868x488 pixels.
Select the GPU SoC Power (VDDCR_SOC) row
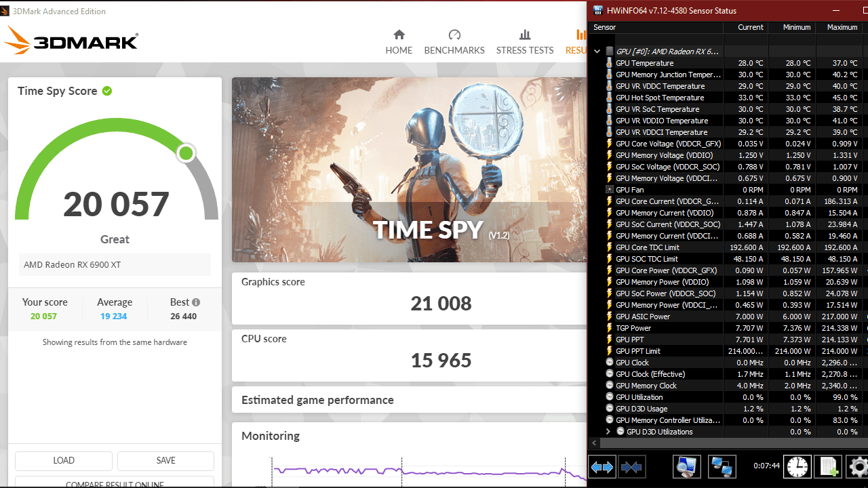point(728,293)
